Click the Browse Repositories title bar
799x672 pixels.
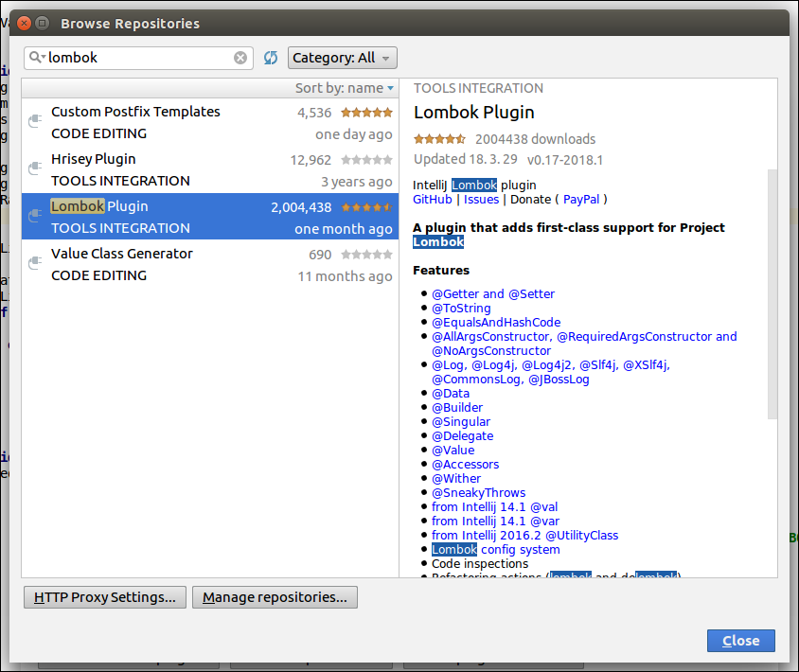(399, 23)
